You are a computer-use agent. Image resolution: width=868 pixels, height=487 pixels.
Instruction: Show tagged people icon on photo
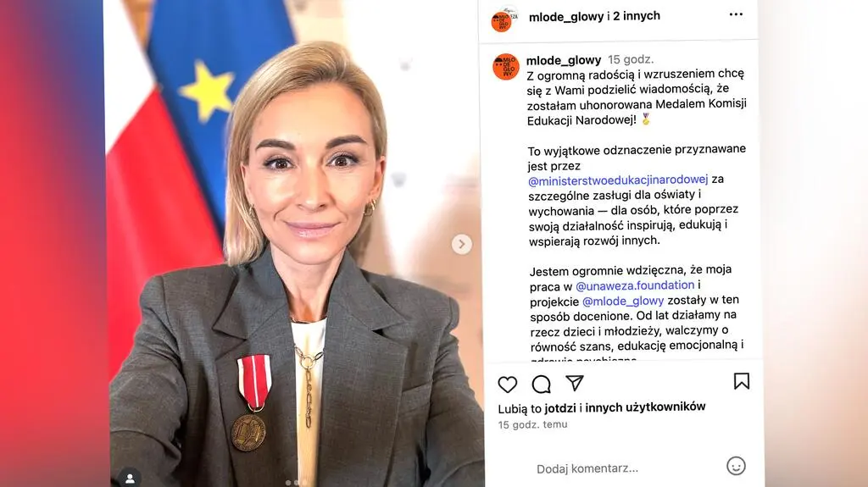130,479
